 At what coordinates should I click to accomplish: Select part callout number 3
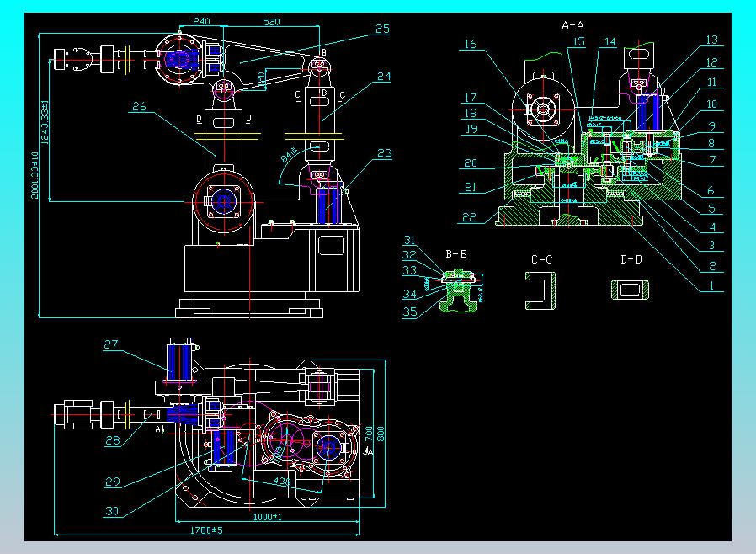711,245
